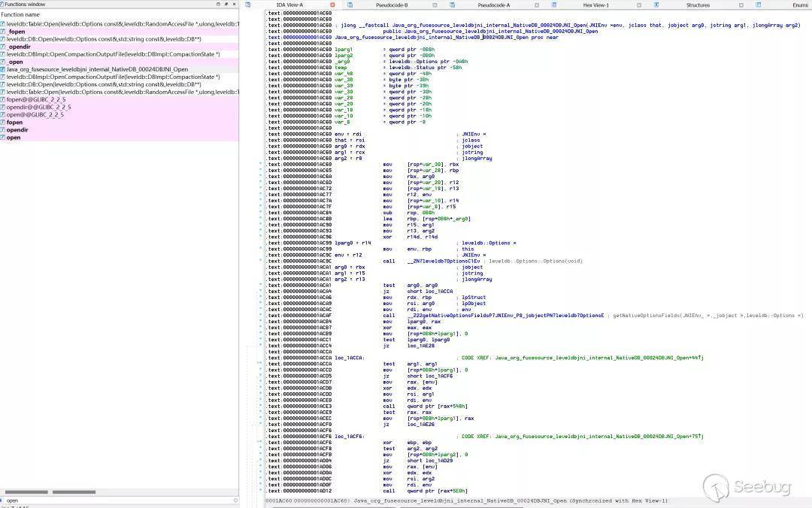This screenshot has height=508, width=812.
Task: Click the jz short loc_1ACF6 operand
Action: 430,376
